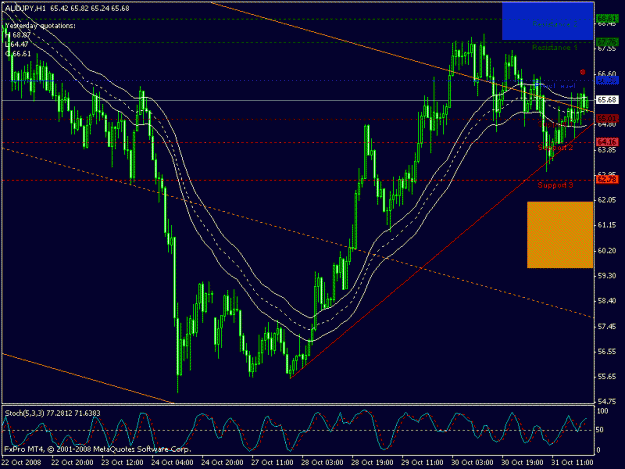Click the 57.45 value on price axis

coord(607,326)
